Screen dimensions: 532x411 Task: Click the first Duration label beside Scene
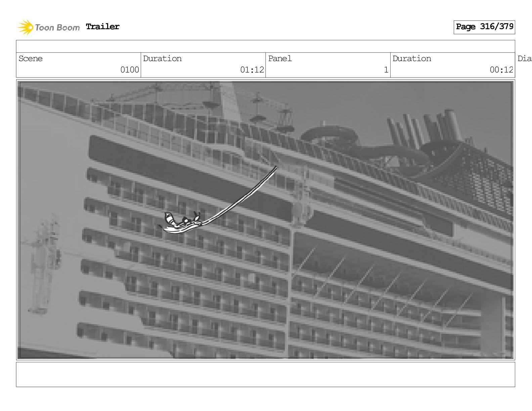pos(162,58)
